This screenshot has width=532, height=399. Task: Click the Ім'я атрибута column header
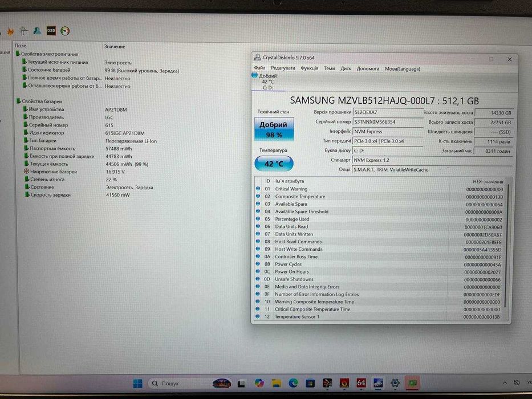point(290,181)
